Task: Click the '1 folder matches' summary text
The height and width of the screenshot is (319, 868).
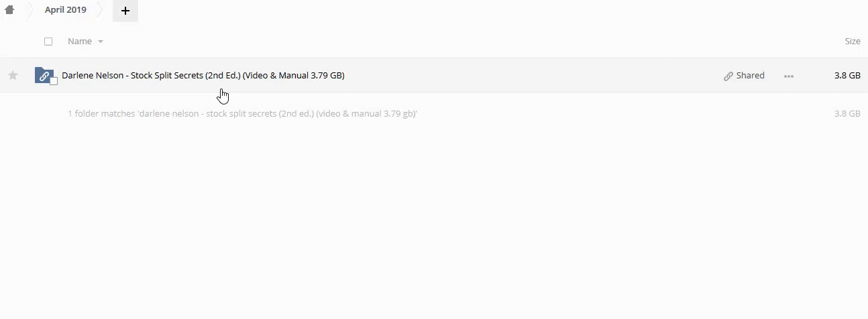Action: click(x=242, y=114)
